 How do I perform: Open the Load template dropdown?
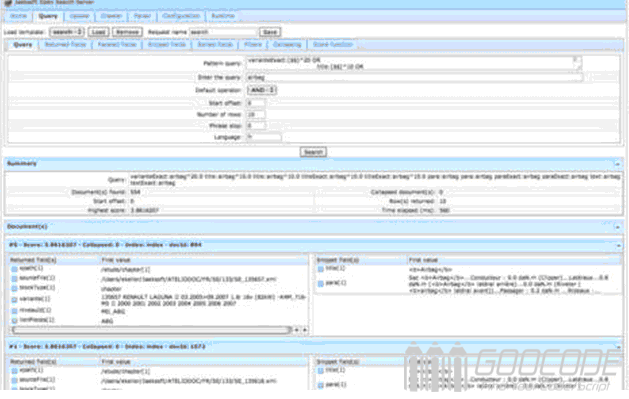[67, 32]
